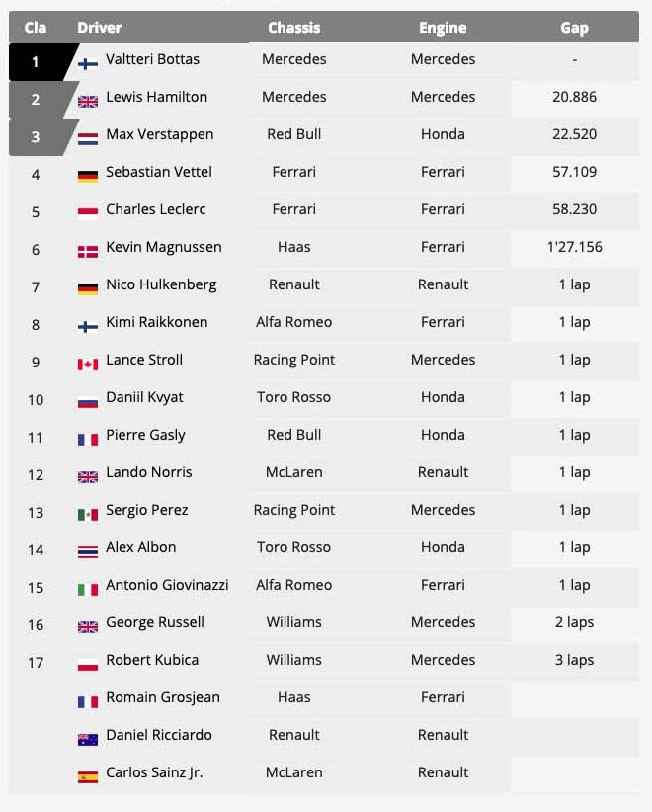Open Sebastian Vettel driver name
Image resolution: width=652 pixels, height=812 pixels.
click(x=159, y=172)
